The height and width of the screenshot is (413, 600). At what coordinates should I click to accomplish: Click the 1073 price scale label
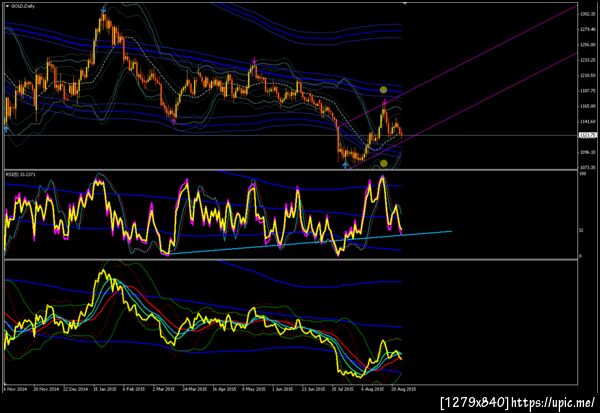pos(587,168)
